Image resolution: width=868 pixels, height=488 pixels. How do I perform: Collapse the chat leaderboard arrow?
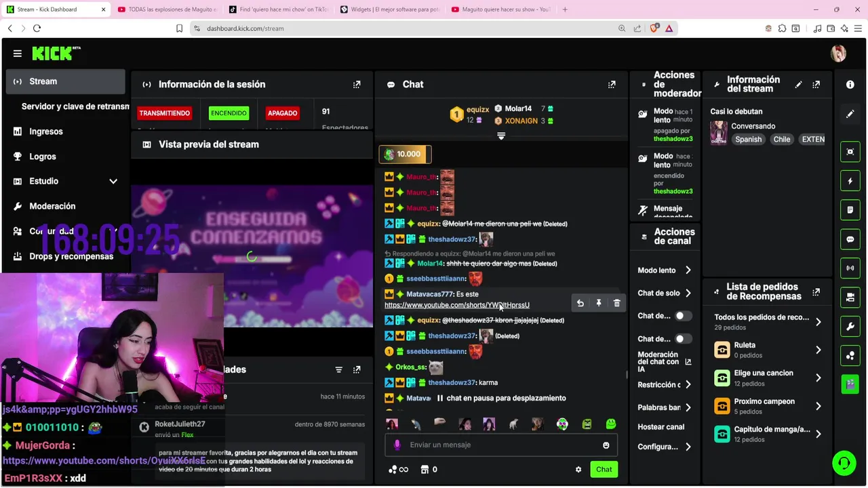pos(501,136)
